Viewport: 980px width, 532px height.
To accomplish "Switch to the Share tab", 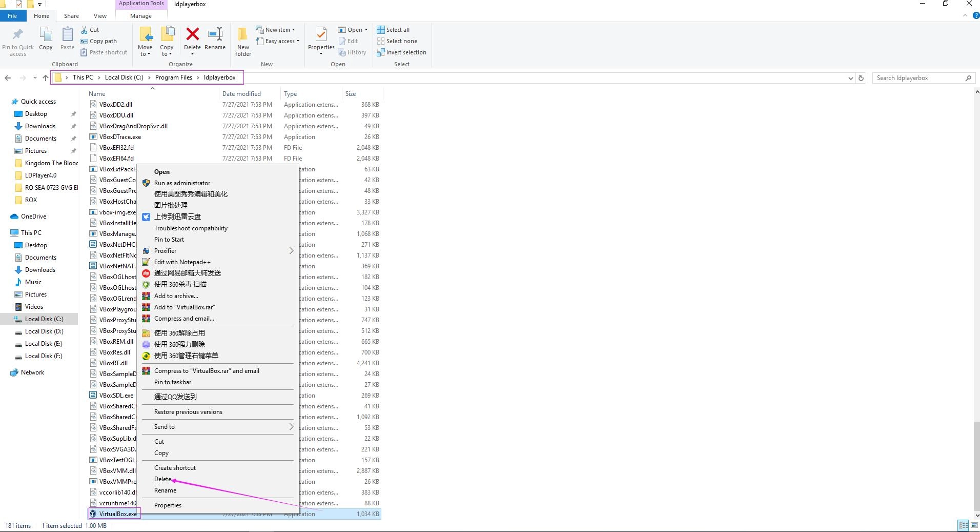I will (x=71, y=16).
